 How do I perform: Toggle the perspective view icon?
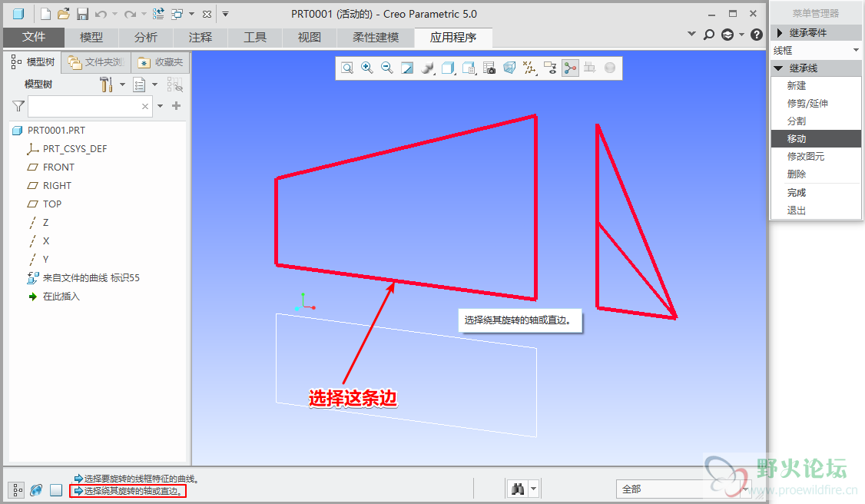tap(509, 68)
